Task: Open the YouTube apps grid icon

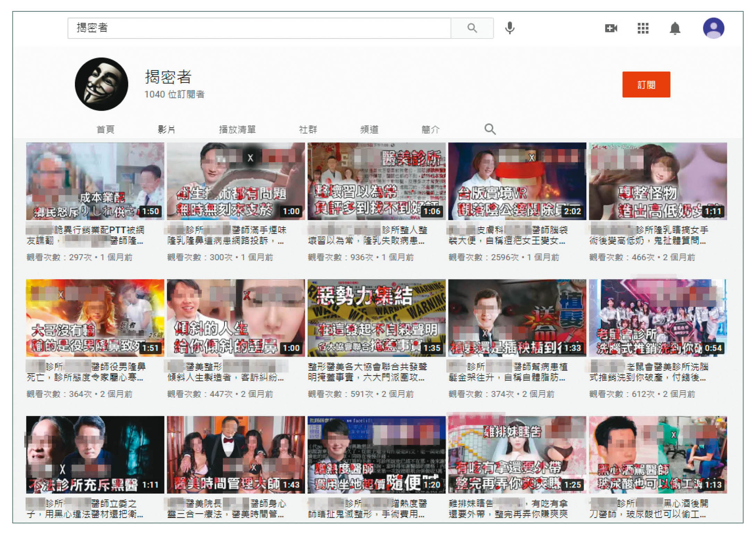Action: (643, 29)
